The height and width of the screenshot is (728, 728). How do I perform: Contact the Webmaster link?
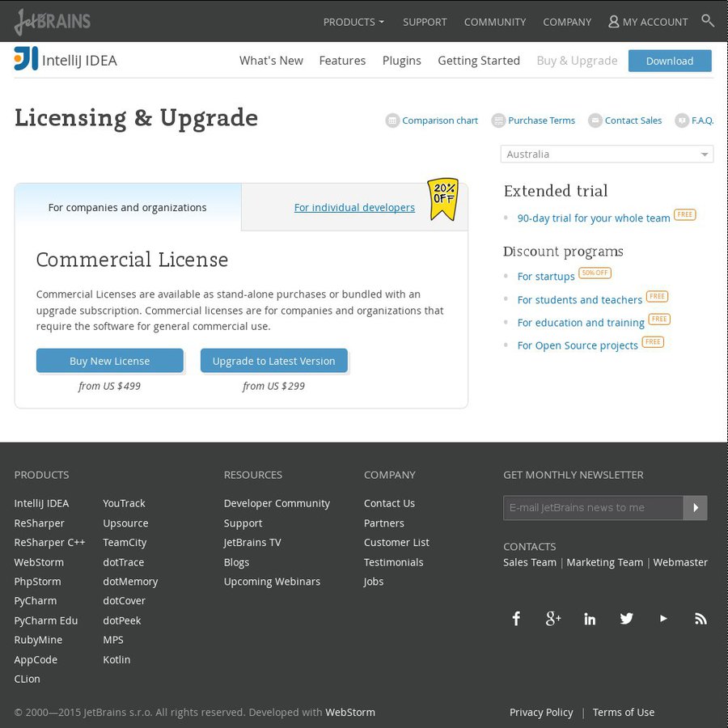pyautogui.click(x=680, y=562)
